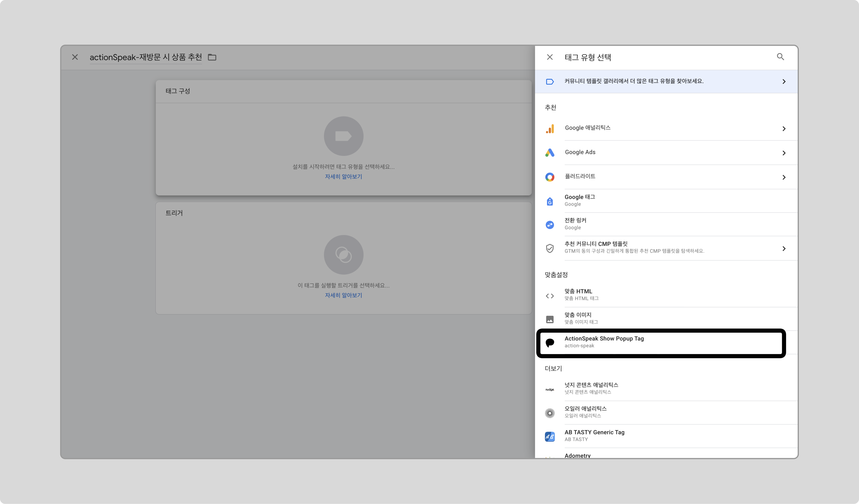This screenshot has height=504, width=859.
Task: Click the 전환 링커 icon
Action: 550,225
